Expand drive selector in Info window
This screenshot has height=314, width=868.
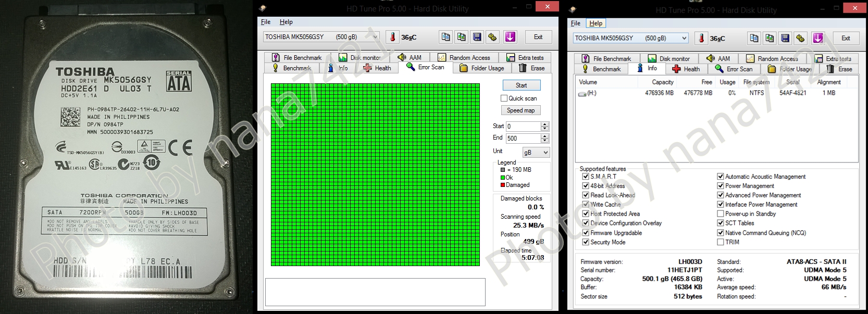pos(684,38)
